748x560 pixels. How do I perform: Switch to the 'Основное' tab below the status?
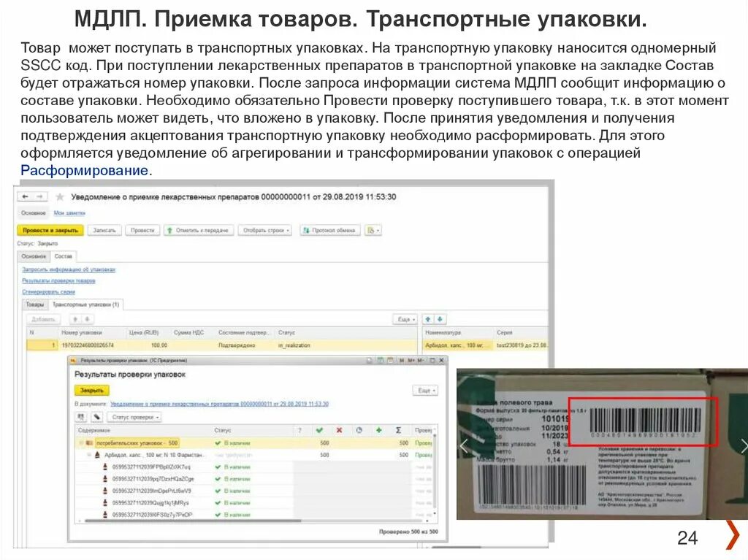coord(34,256)
